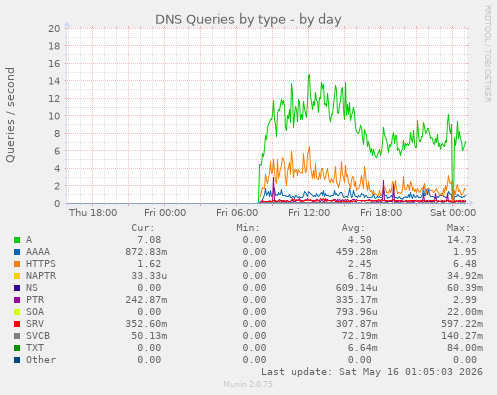The width and height of the screenshot is (497, 395).
Task: Click the y-axis label 20
Action: click(54, 28)
